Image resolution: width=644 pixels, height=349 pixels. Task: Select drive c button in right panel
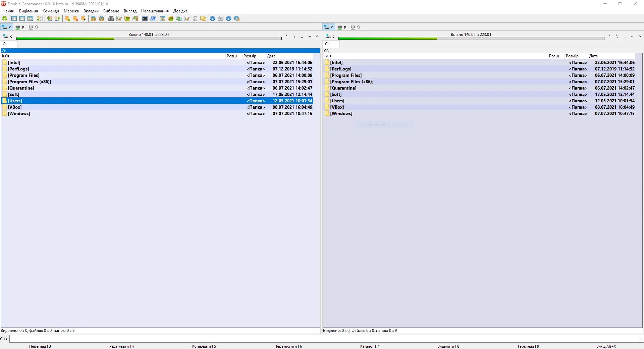[329, 27]
